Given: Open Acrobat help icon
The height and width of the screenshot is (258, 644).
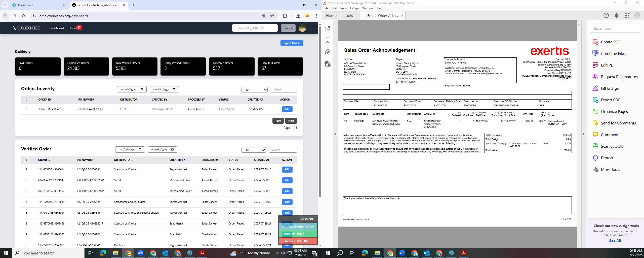Looking at the screenshot, I should [x=606, y=15].
